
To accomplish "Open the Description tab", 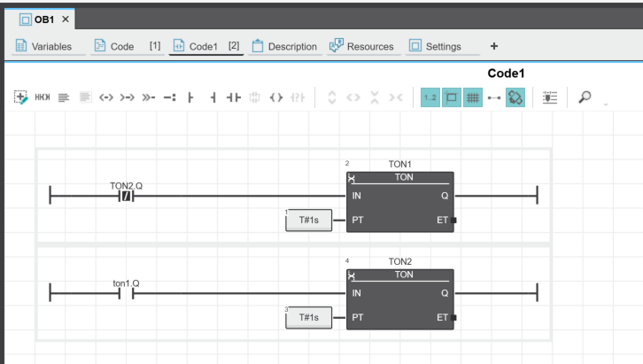I will coord(284,46).
